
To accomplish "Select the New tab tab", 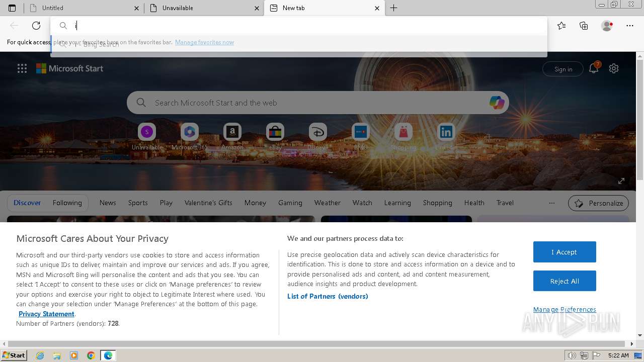I will pos(324,8).
